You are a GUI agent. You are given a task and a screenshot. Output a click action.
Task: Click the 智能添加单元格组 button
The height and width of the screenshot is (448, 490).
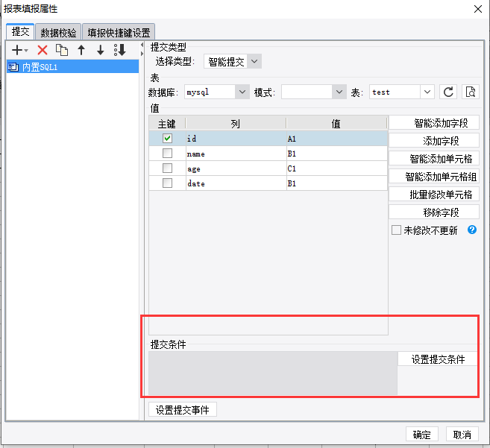(x=434, y=176)
